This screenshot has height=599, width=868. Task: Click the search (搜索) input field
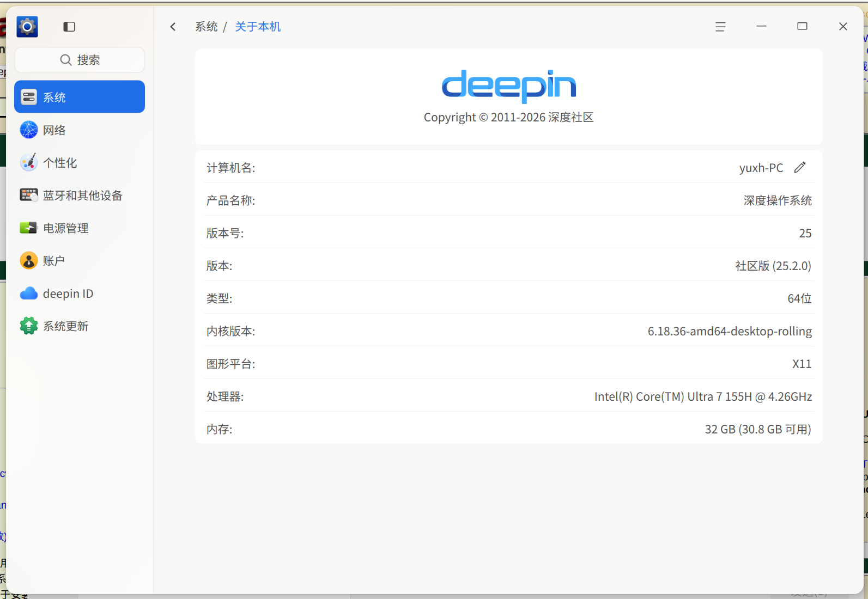(x=80, y=60)
